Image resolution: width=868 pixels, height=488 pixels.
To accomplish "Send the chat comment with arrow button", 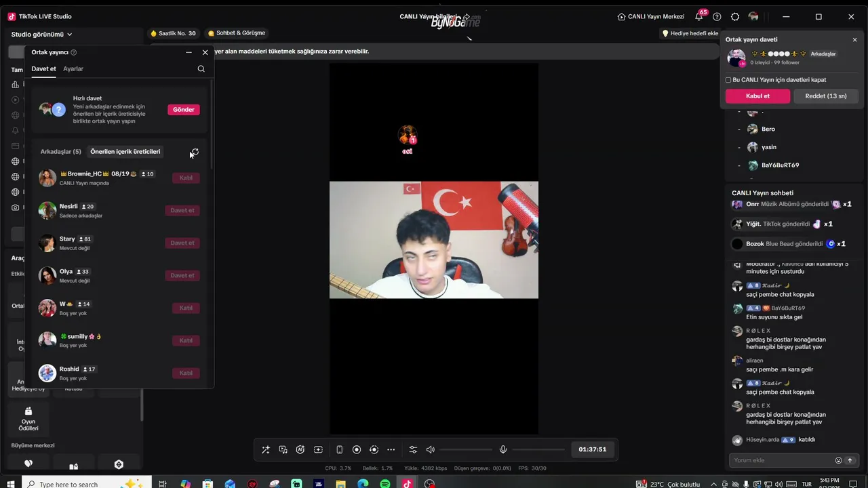I will 850,460.
